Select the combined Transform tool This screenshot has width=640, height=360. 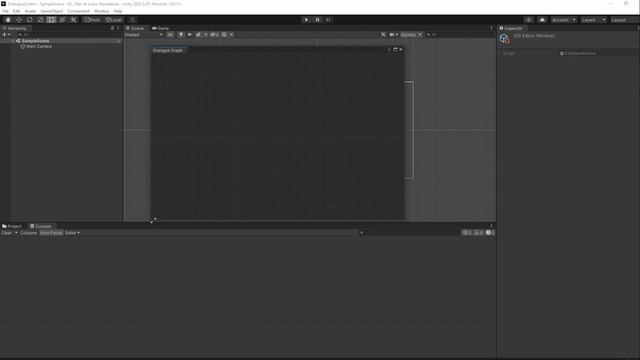coord(62,20)
